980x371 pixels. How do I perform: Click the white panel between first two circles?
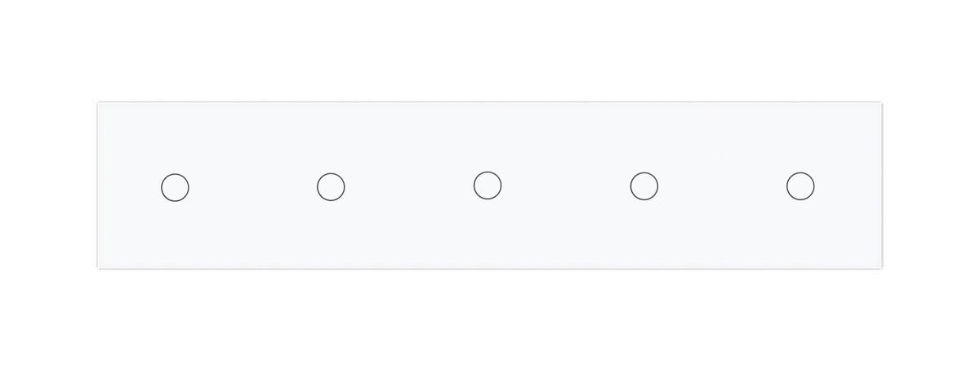coord(253,186)
